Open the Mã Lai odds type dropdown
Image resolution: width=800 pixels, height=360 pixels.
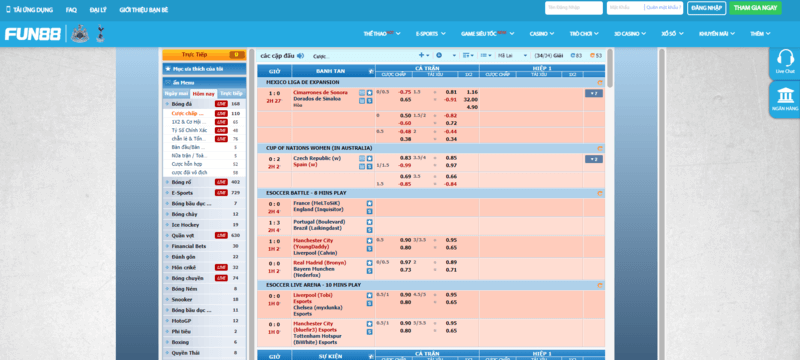(x=512, y=56)
